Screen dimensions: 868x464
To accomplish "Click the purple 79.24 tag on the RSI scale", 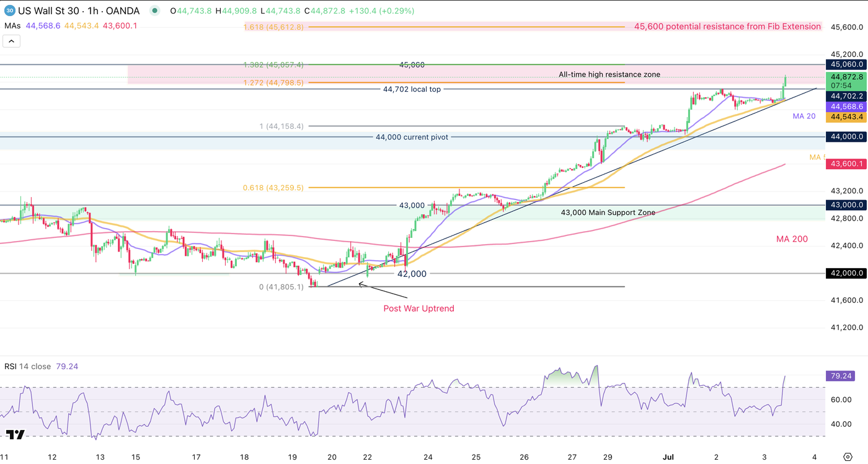I will (842, 375).
